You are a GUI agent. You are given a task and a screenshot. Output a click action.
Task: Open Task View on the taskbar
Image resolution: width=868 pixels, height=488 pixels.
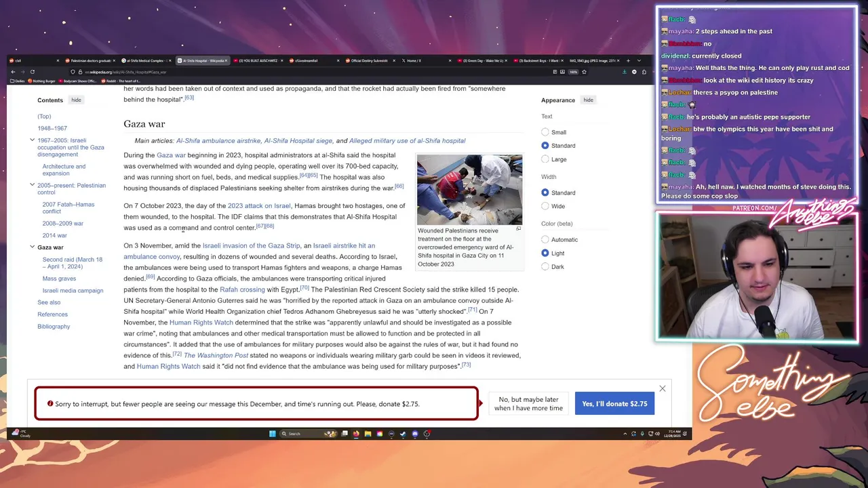[344, 434]
